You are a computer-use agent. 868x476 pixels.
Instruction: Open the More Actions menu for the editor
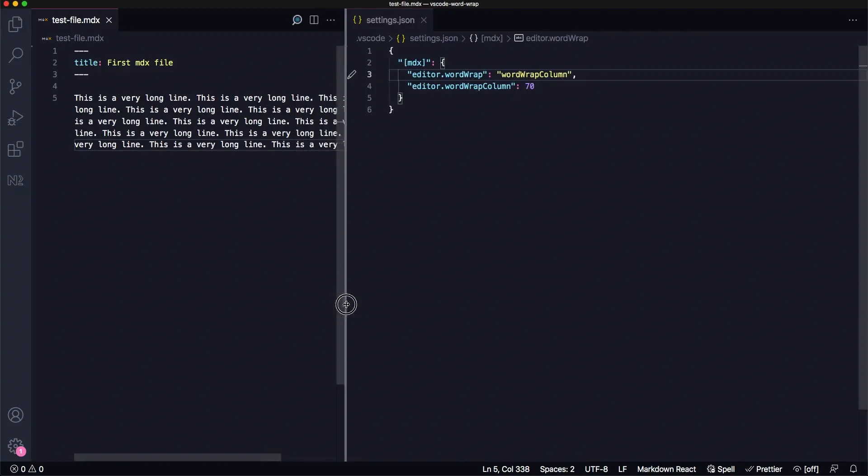tap(331, 20)
